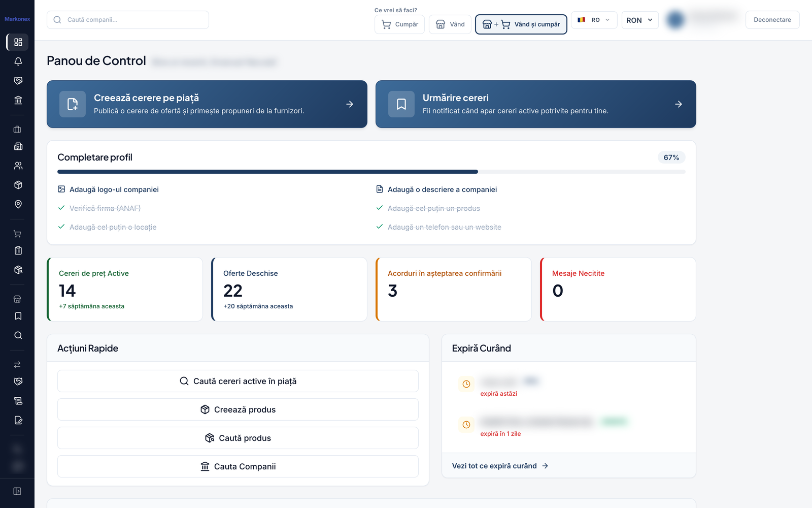The width and height of the screenshot is (812, 508).
Task: Open the Creează cerere pe piață card
Action: tap(207, 104)
